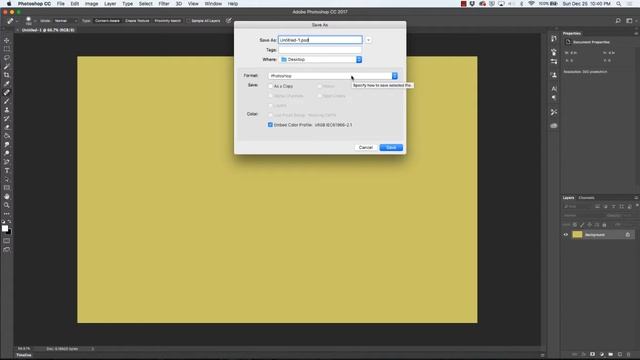640x360 pixels.
Task: Open the Filter menu
Action: click(x=164, y=4)
